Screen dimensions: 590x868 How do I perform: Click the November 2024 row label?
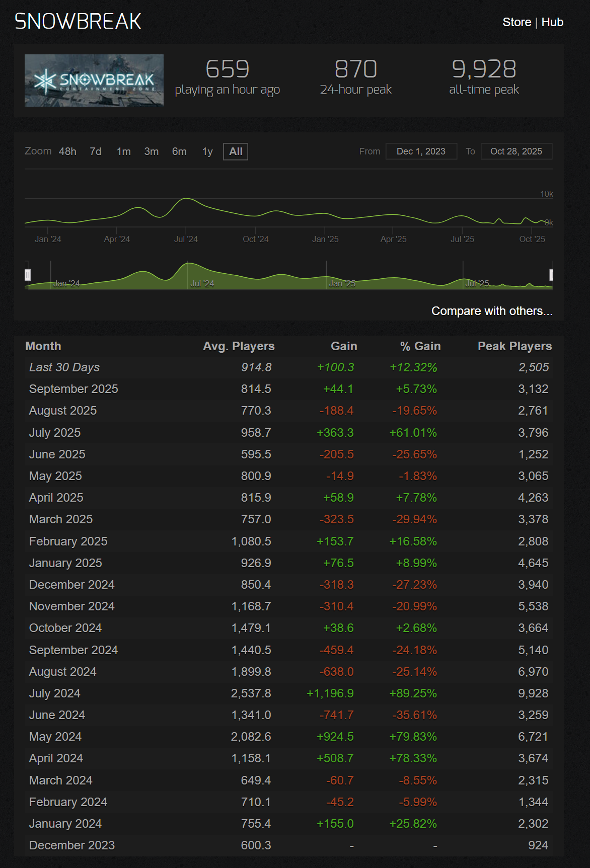tap(72, 606)
